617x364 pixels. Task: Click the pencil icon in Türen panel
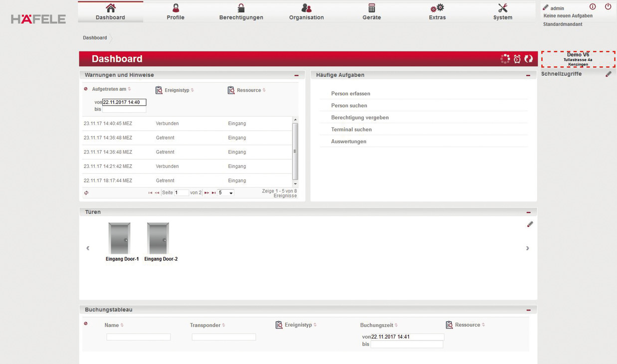pos(530,224)
